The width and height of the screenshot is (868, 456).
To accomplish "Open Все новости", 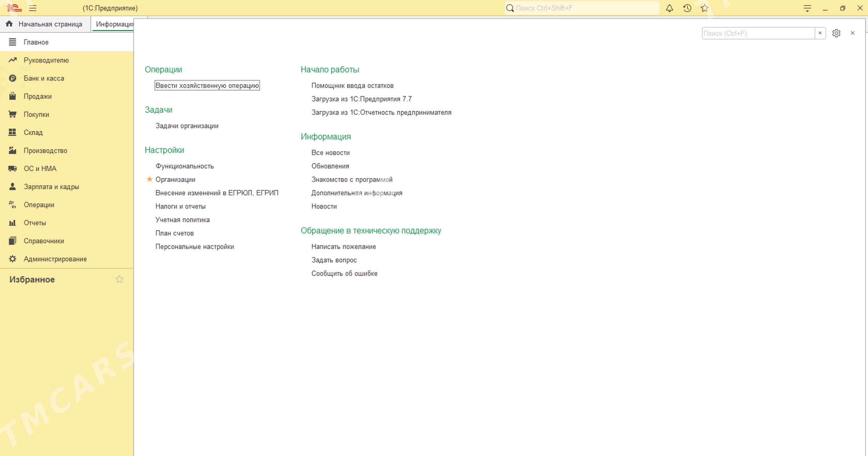I will pos(331,153).
